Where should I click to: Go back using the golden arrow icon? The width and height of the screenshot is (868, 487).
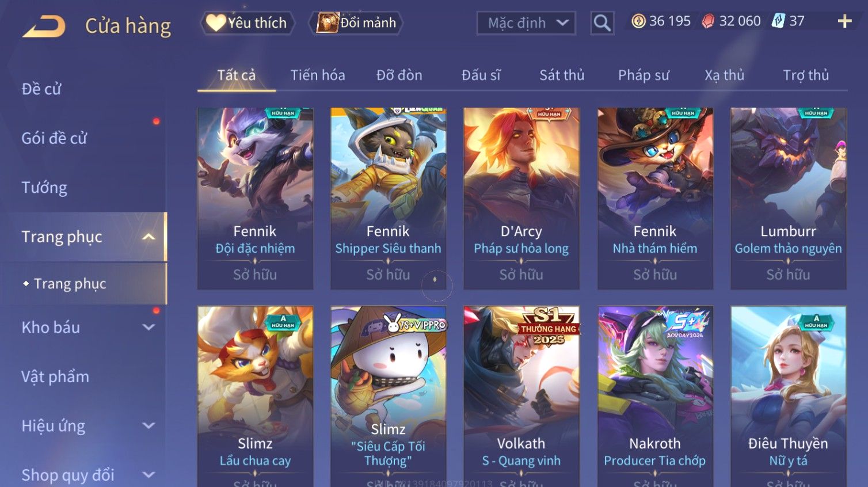pos(44,26)
